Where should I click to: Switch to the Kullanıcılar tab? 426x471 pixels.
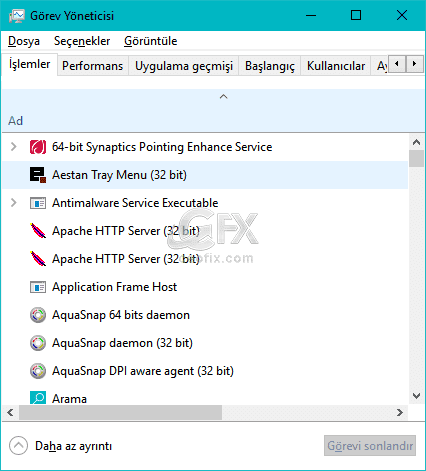click(336, 66)
